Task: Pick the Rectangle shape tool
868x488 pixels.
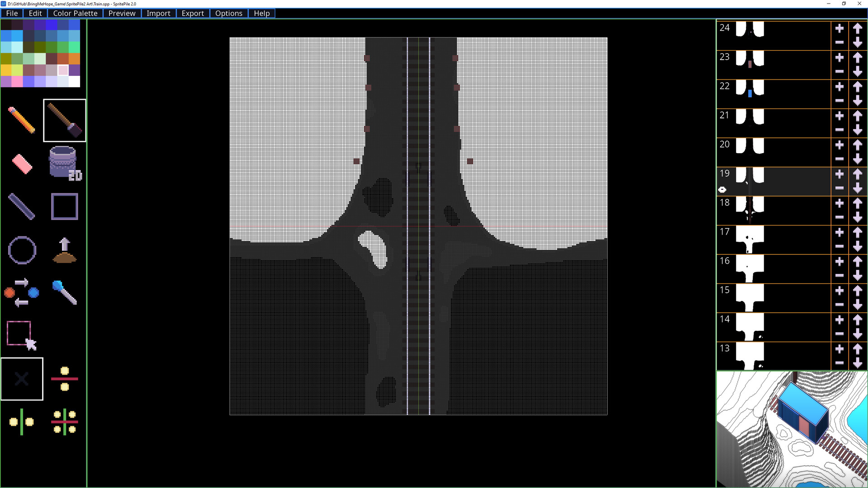Action: click(x=65, y=206)
